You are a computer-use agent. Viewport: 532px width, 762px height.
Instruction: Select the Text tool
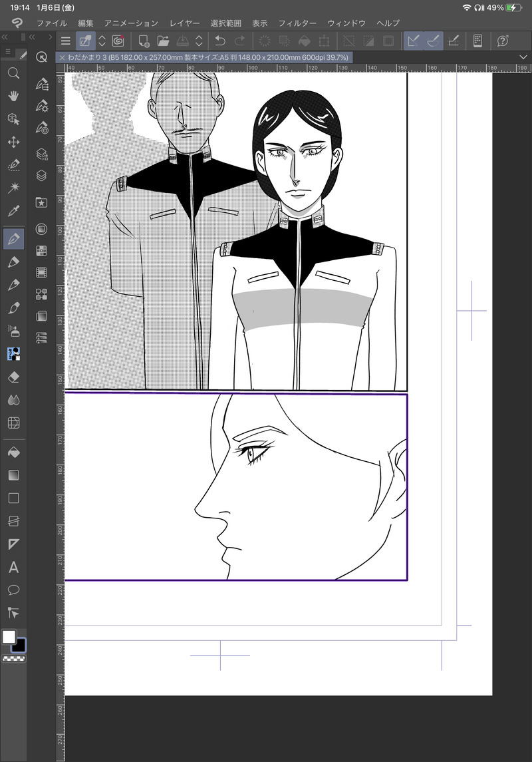click(x=13, y=567)
